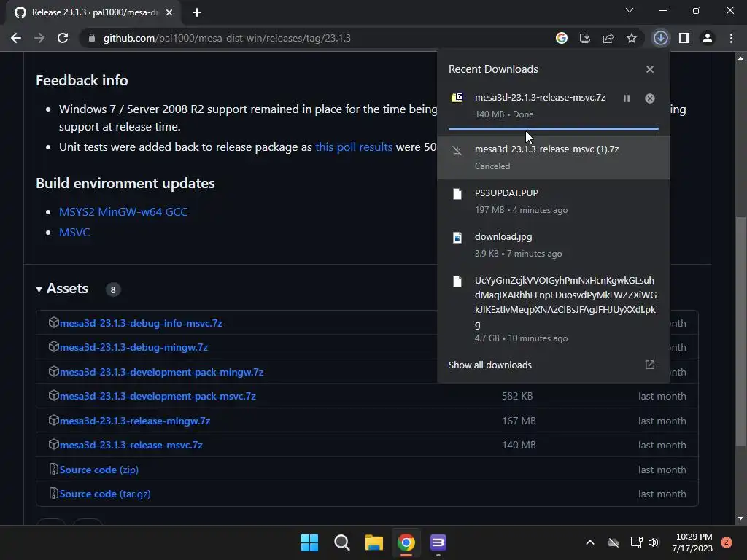Close the Release 23.1.3 tab
Viewport: 747px width, 560px height.
tap(169, 12)
